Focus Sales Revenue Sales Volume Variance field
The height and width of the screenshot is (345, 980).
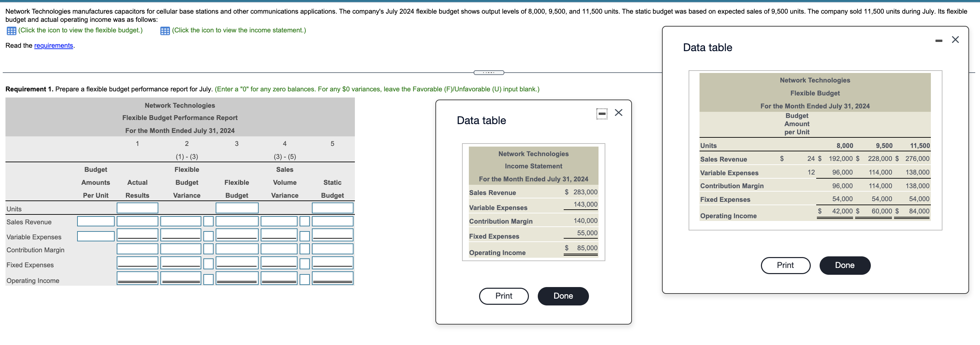(x=279, y=222)
